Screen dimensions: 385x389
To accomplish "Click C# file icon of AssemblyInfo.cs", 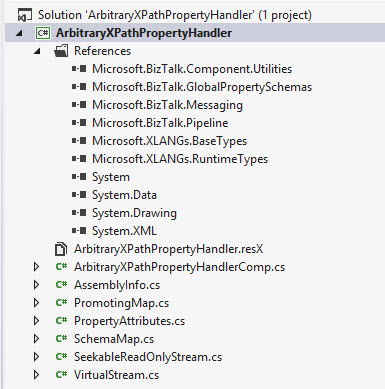I will (61, 285).
